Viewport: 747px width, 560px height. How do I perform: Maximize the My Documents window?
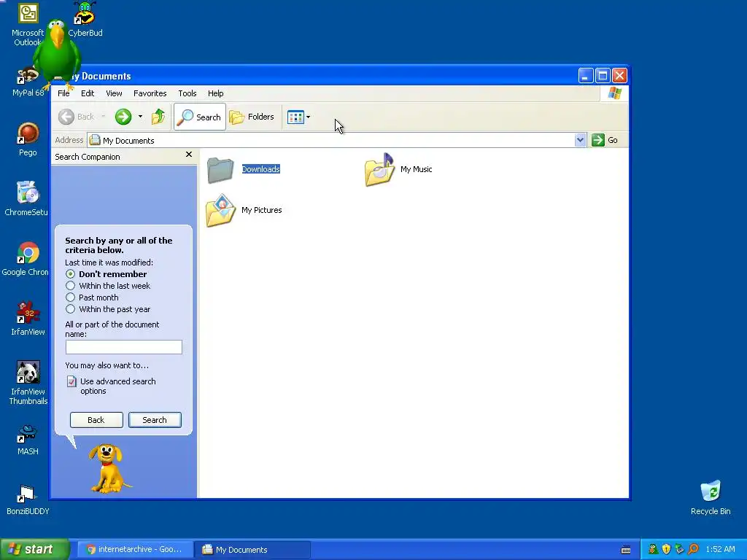point(603,76)
